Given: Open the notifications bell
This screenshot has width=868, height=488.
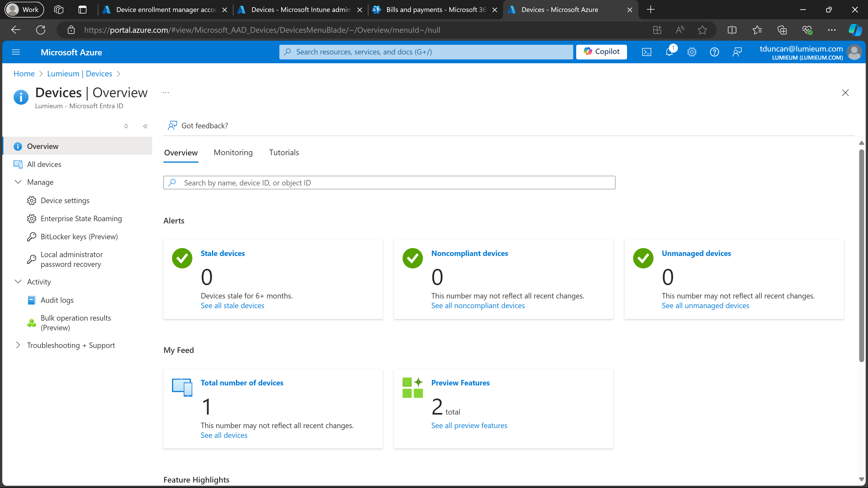Looking at the screenshot, I should (669, 52).
